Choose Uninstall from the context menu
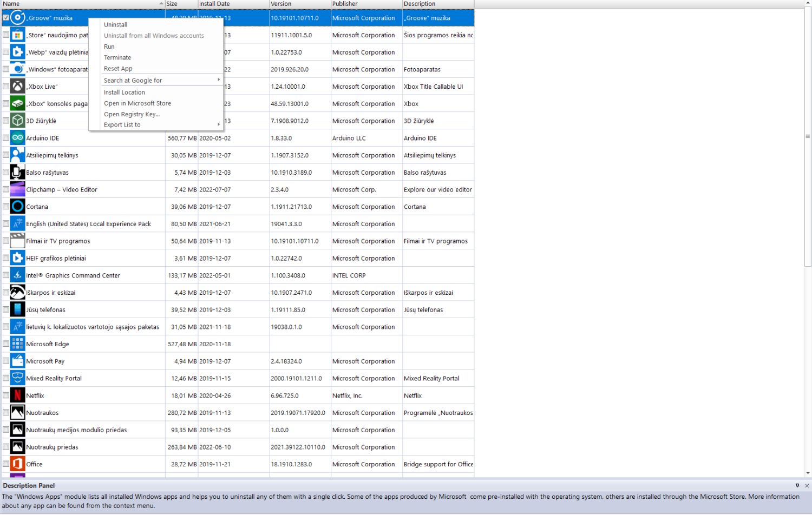 pyautogui.click(x=116, y=24)
